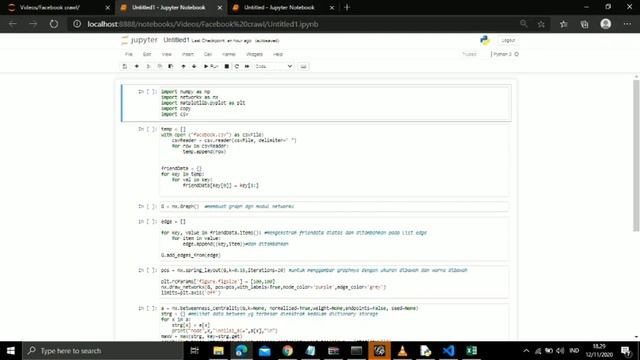Open the Insert menu
Viewport: 640px width, 360px height.
187,54
